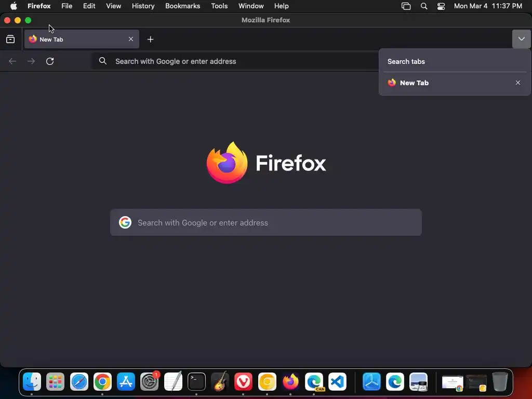The image size is (532, 399).
Task: Open the View menu
Action: tap(114, 6)
